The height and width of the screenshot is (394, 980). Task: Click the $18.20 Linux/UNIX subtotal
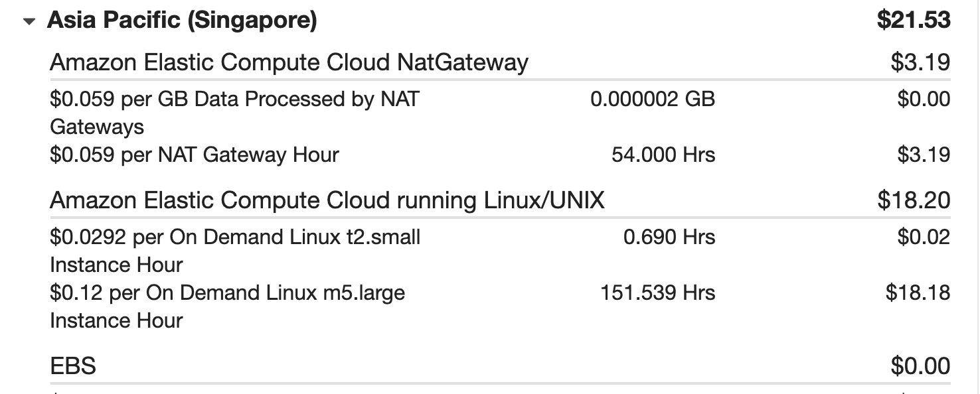[x=914, y=200]
